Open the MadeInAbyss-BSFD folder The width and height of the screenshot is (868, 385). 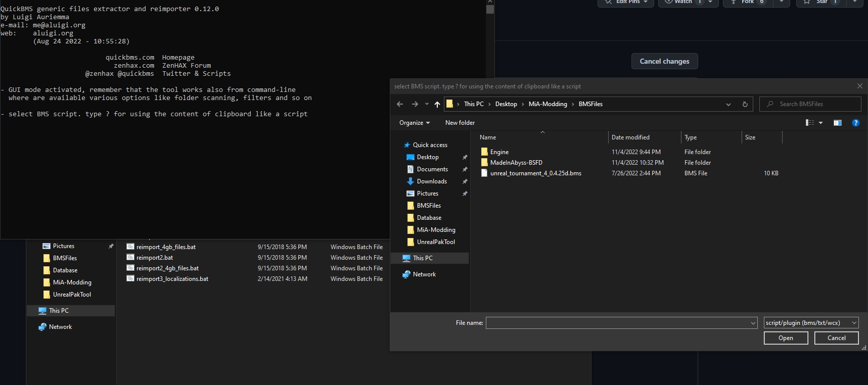[516, 163]
